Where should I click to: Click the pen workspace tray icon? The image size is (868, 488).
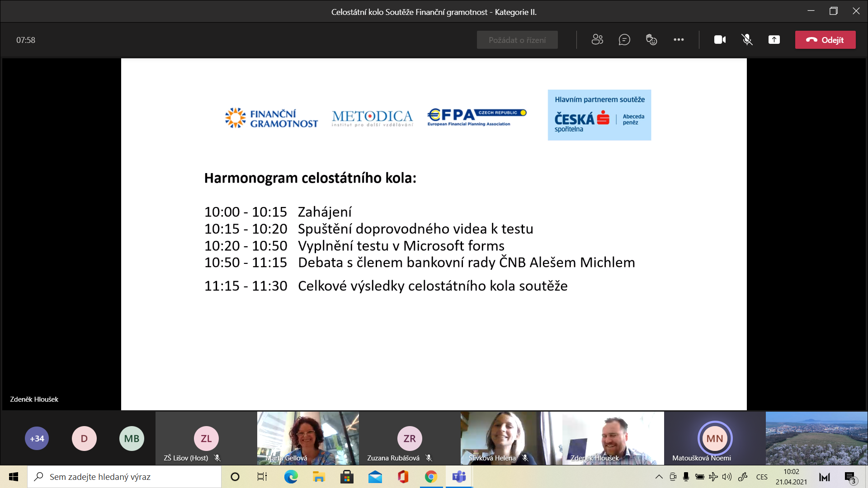click(x=742, y=477)
